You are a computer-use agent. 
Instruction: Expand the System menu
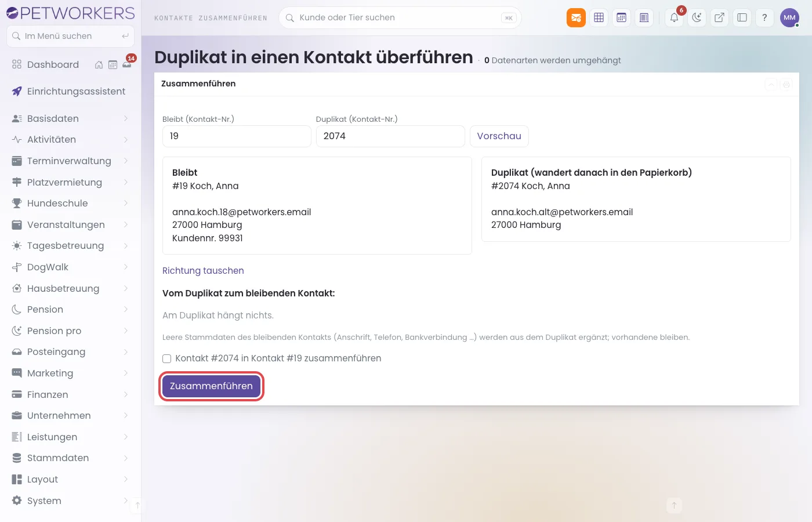(70, 501)
